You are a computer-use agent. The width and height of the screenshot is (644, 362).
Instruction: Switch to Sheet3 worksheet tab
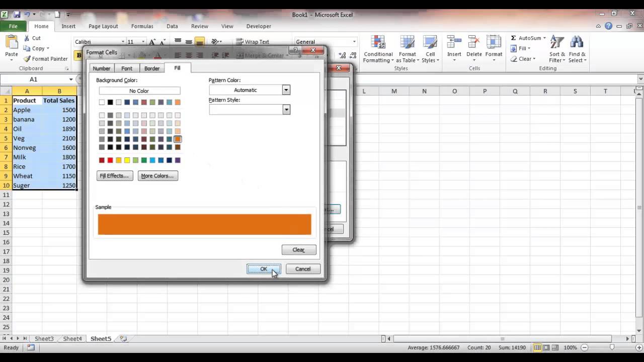pos(44,339)
